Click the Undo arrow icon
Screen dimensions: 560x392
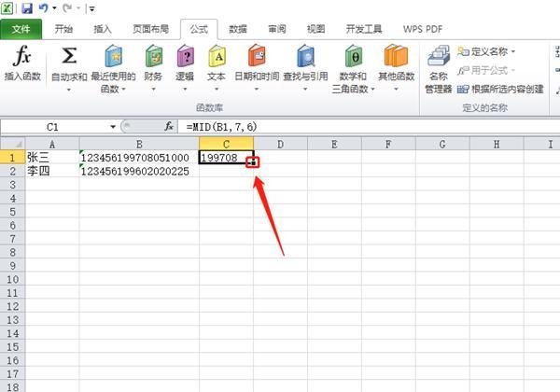pyautogui.click(x=43, y=7)
